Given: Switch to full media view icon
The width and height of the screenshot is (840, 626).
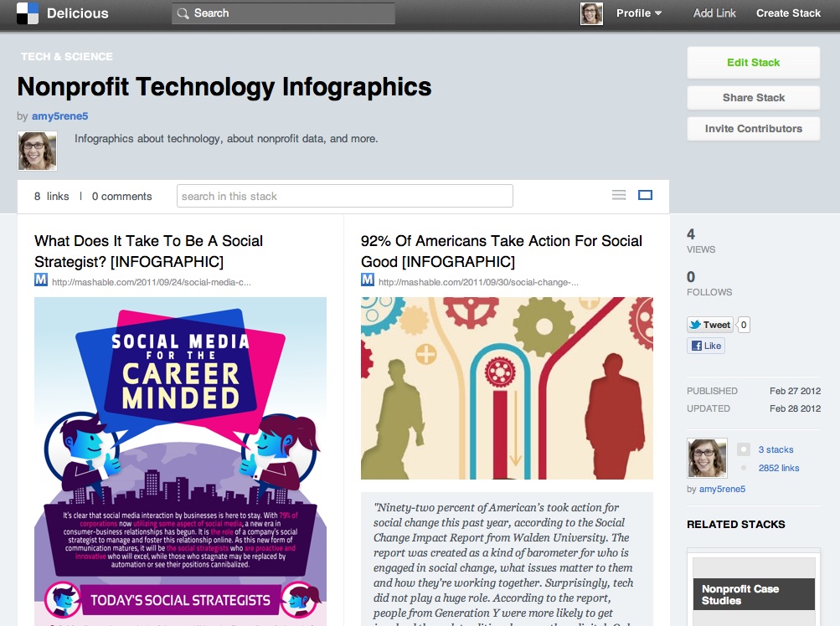Looking at the screenshot, I should [645, 195].
